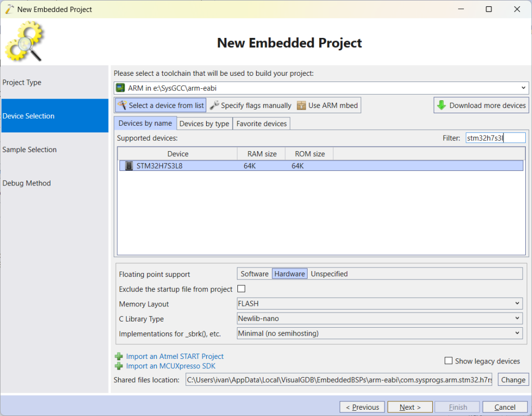Click the Next button
Screen dimensions: 532x416
point(410,407)
